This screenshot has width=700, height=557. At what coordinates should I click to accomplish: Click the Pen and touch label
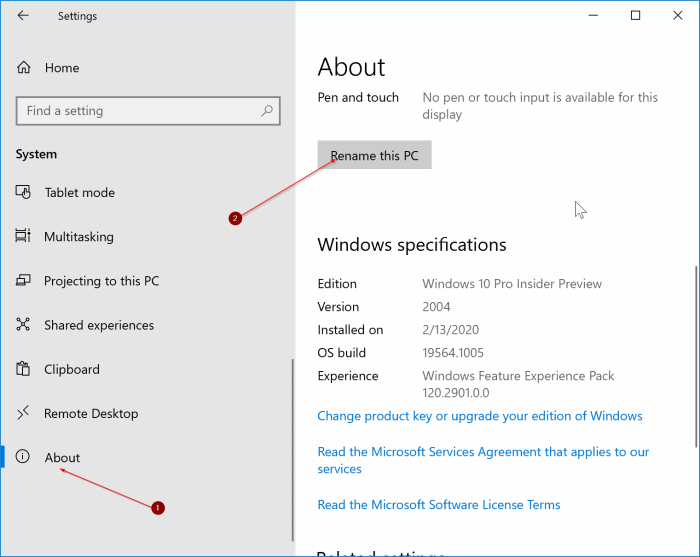[358, 97]
